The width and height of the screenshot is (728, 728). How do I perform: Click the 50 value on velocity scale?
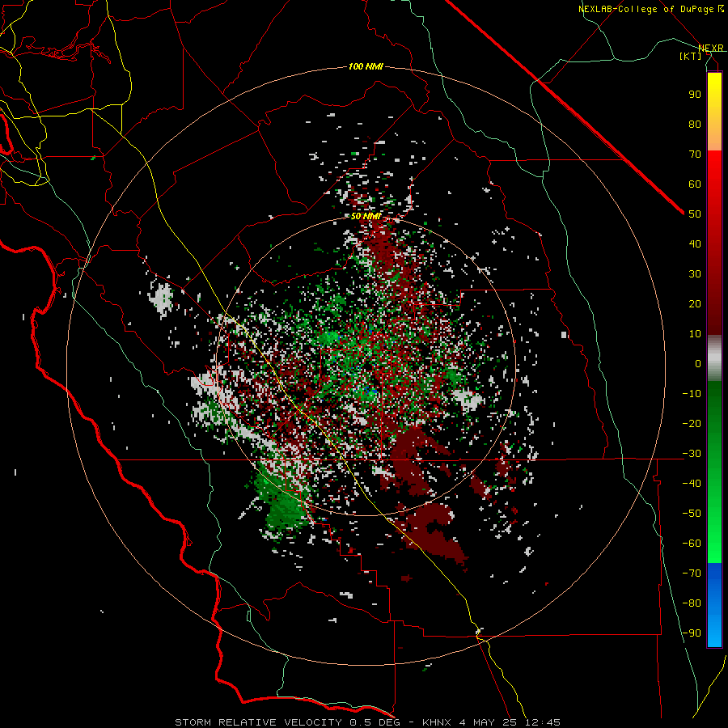coord(695,214)
